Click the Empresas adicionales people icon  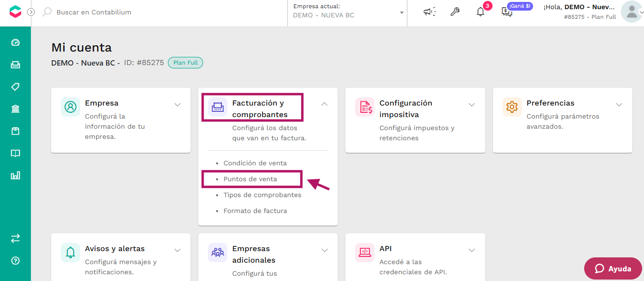(218, 253)
